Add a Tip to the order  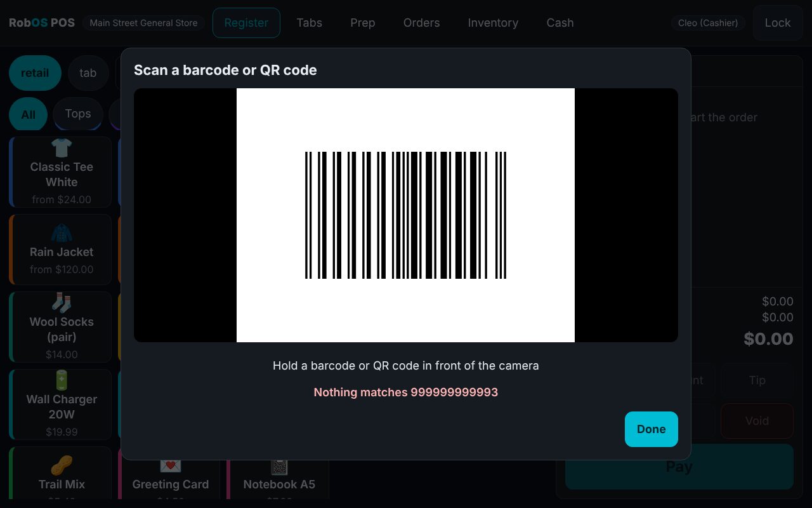click(757, 380)
